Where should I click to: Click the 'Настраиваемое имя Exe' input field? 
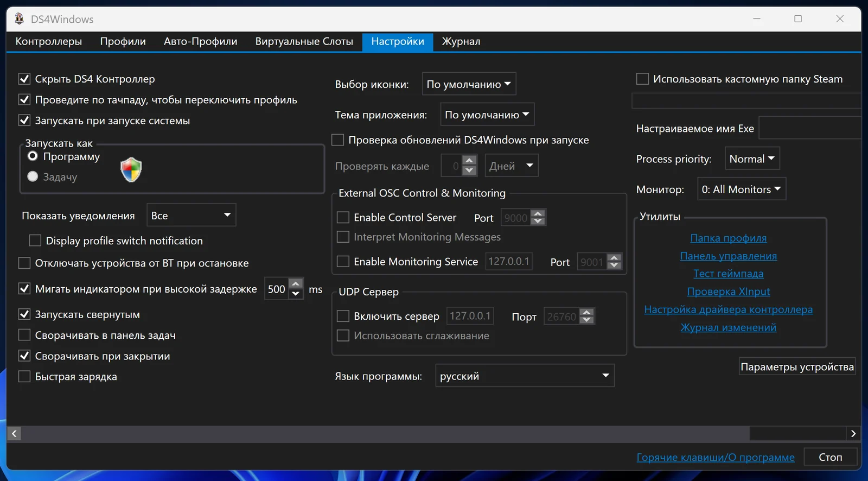pyautogui.click(x=810, y=128)
